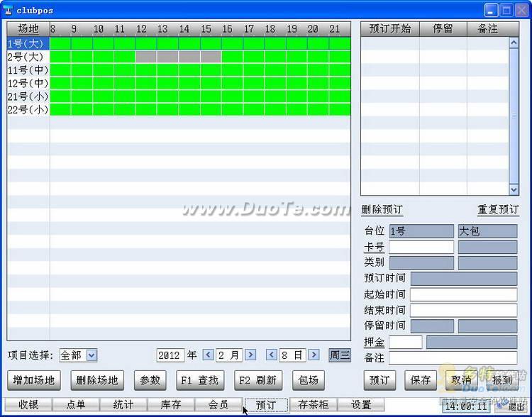Click the 押金 underlined label
This screenshot has height=417, width=532.
tap(375, 343)
